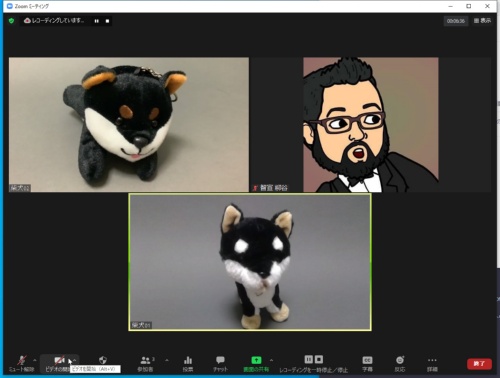Click name label 柴犬02 on the lying plush tile
The width and height of the screenshot is (500, 378).
[x=20, y=188]
